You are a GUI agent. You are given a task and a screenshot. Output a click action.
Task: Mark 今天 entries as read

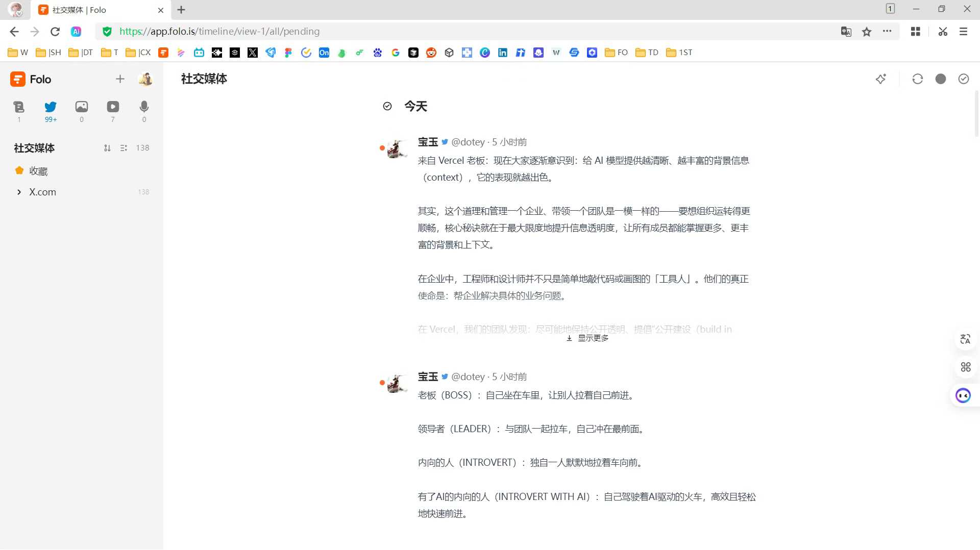387,106
